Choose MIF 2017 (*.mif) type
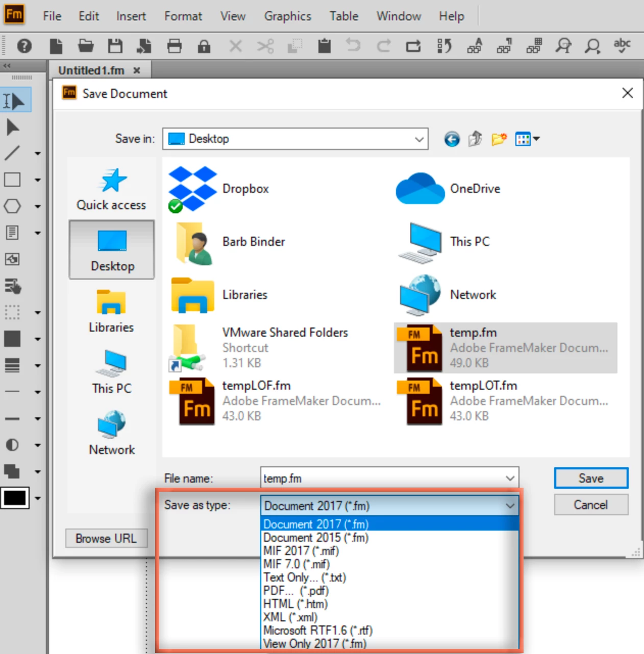The width and height of the screenshot is (644, 654). [390, 550]
